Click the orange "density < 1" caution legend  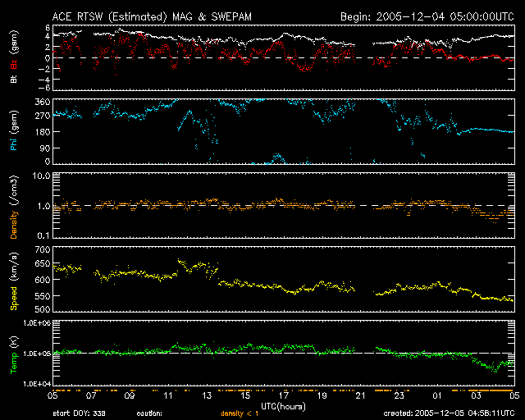[240, 413]
